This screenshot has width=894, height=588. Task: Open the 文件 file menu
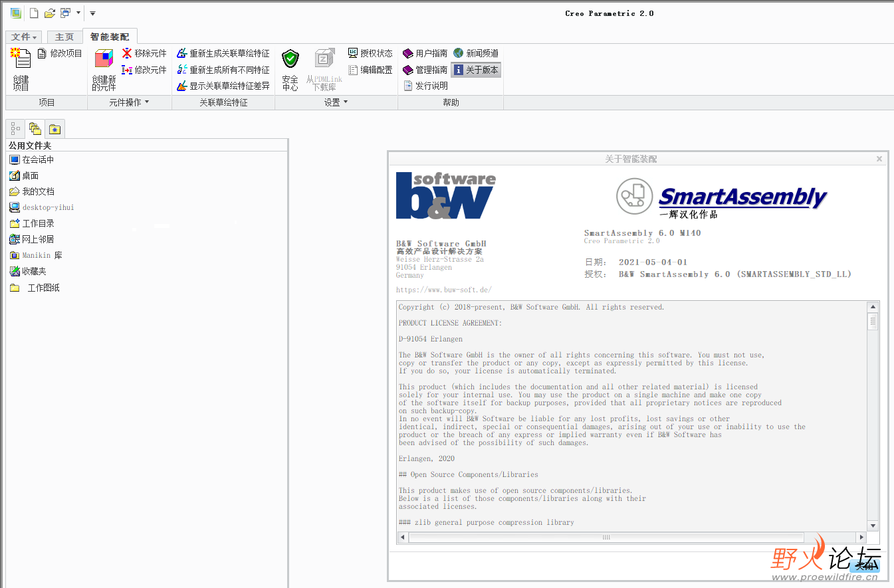tap(24, 37)
